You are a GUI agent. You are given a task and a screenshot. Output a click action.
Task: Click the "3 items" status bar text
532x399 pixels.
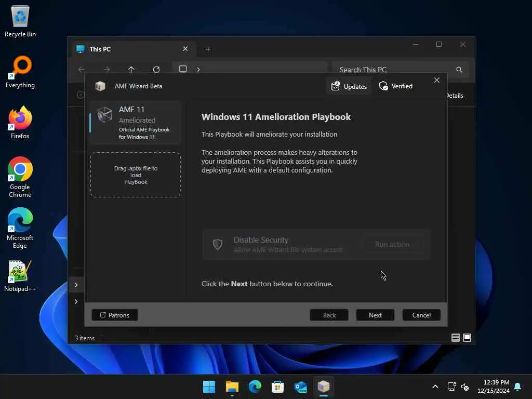[x=85, y=338]
